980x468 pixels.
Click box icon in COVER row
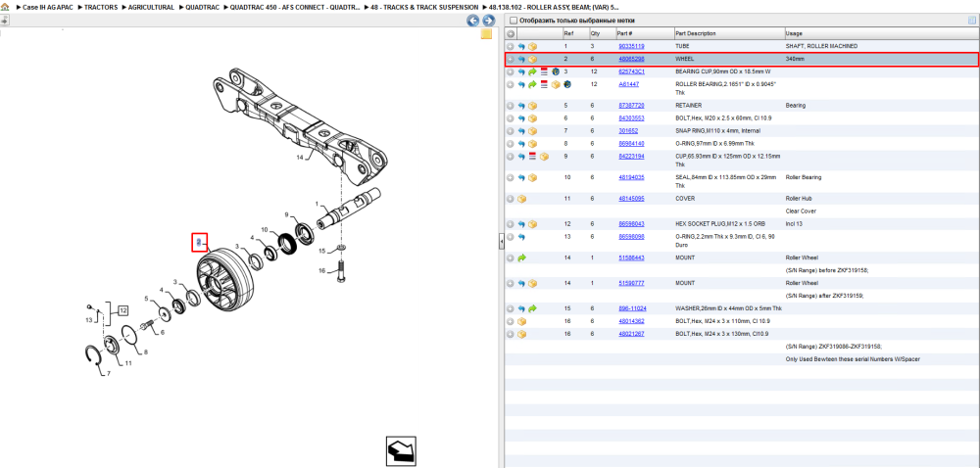(x=521, y=199)
